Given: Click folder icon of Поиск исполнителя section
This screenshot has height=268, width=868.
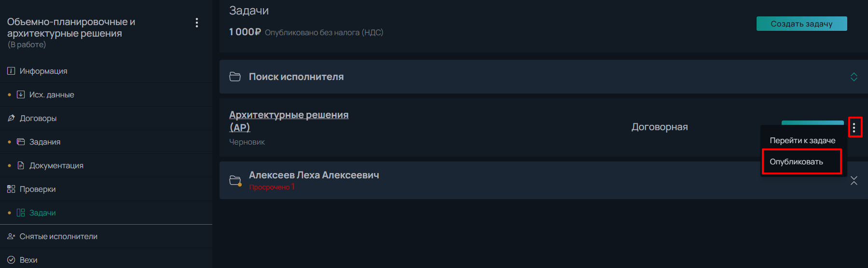Looking at the screenshot, I should [235, 77].
